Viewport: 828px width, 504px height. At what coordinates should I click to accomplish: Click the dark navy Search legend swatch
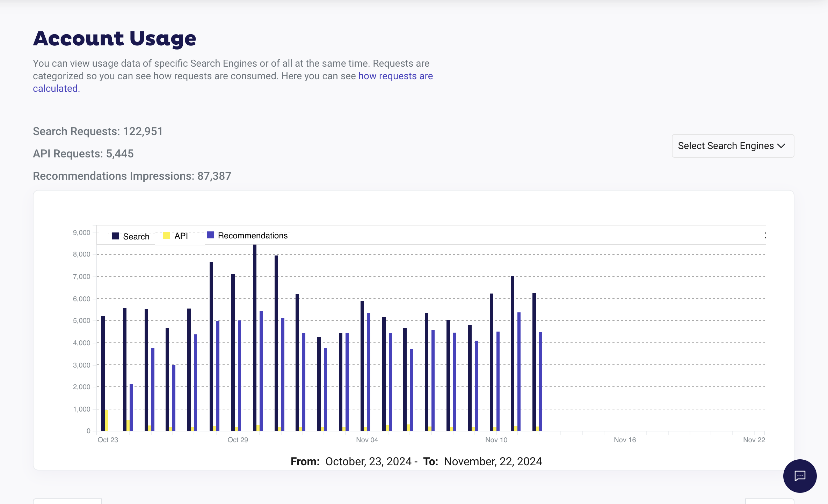point(115,236)
